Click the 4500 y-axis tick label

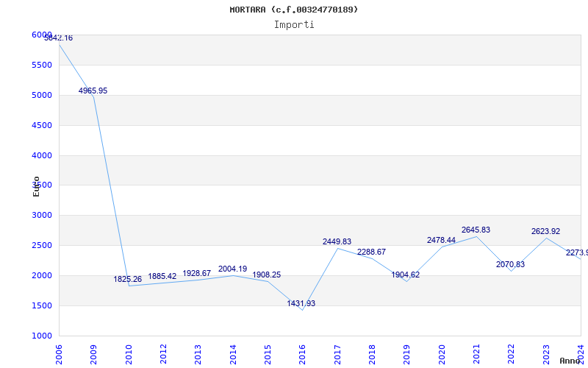pos(42,125)
